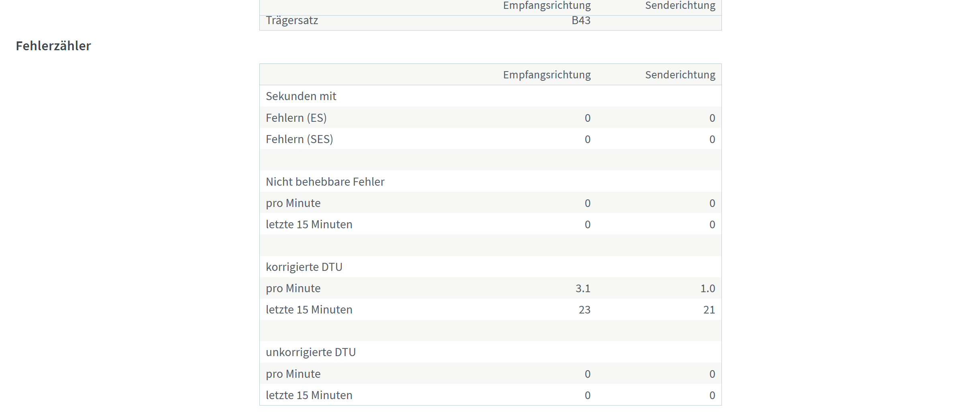The image size is (980, 420).
Task: Click Senderichtung header in Fehlerzähler table
Action: (x=680, y=75)
